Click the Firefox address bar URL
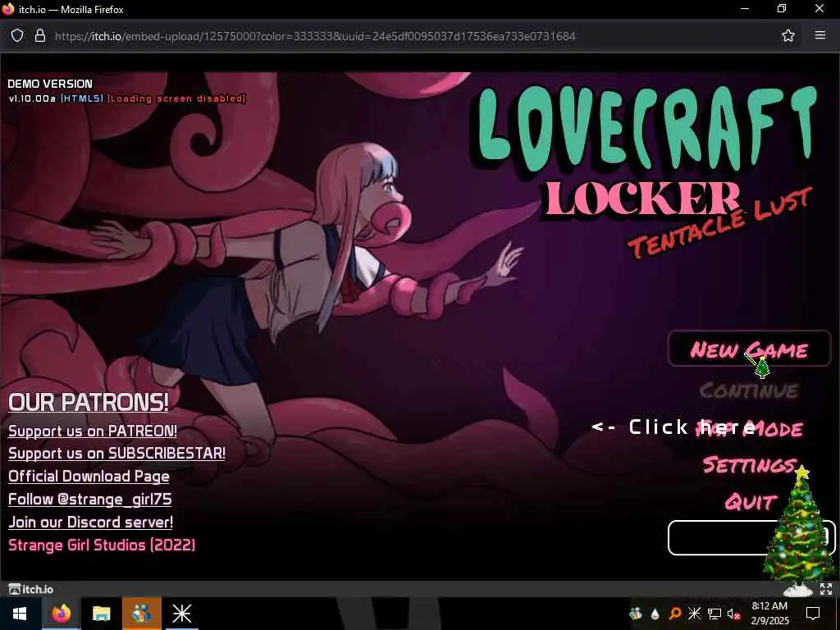The height and width of the screenshot is (630, 840). (315, 36)
